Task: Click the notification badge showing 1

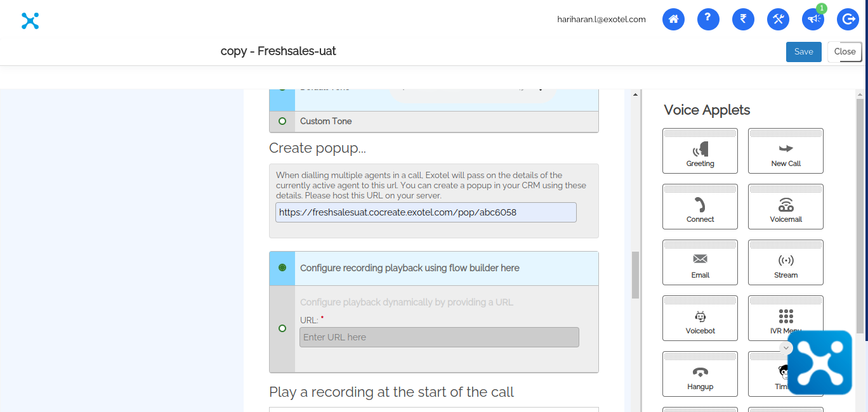Action: (822, 8)
